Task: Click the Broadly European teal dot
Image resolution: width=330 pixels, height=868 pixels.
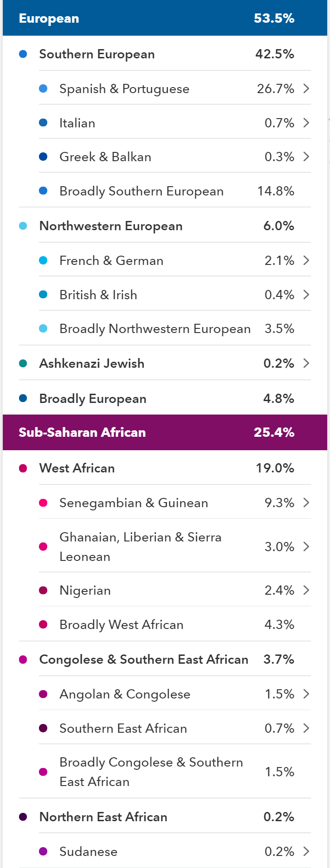Action: click(23, 398)
